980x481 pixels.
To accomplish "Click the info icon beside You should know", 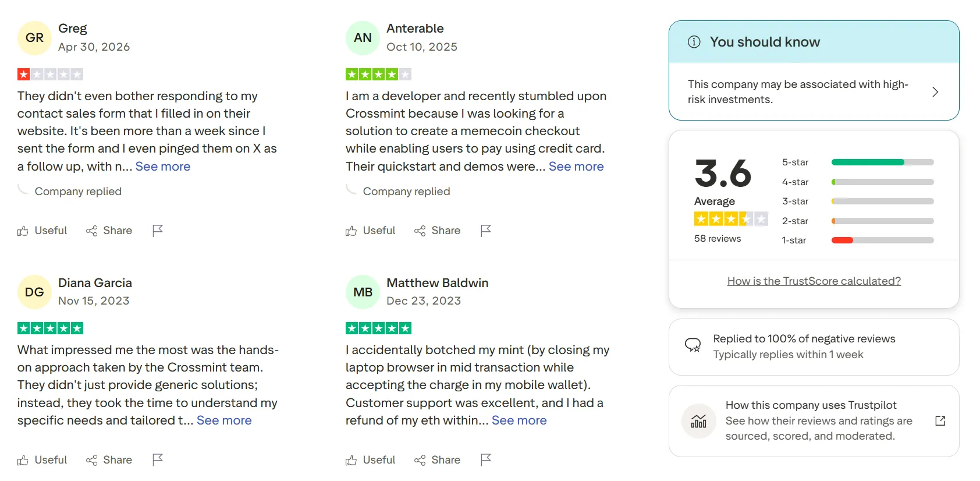I will tap(694, 42).
